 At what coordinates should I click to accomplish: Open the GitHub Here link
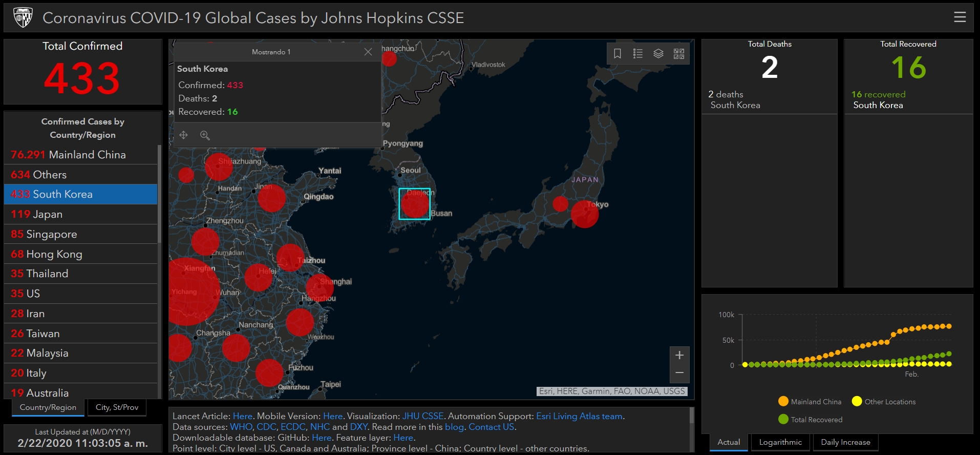coord(322,438)
